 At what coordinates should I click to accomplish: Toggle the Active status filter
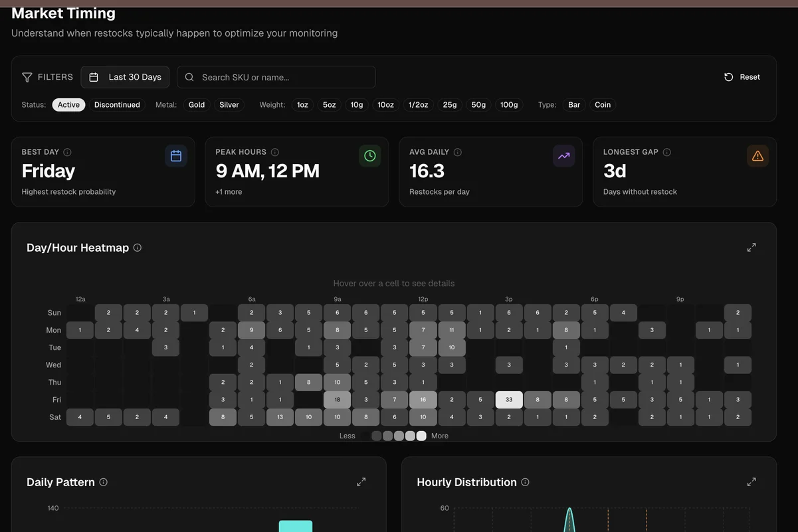pos(68,105)
